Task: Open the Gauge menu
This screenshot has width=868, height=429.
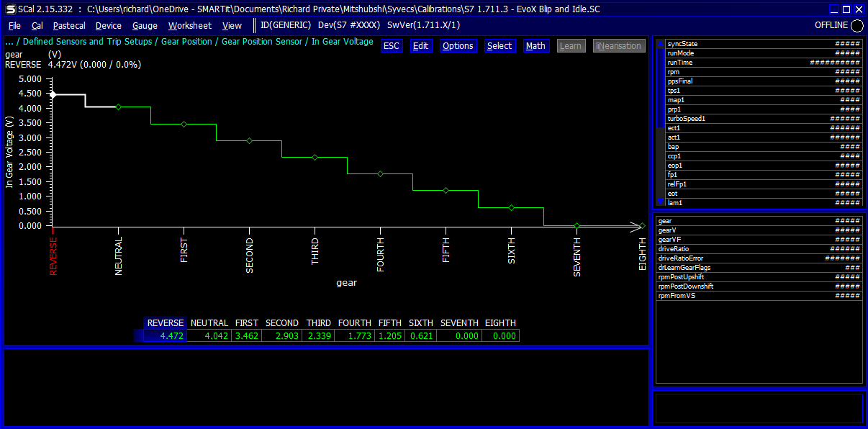Action: 145,25
